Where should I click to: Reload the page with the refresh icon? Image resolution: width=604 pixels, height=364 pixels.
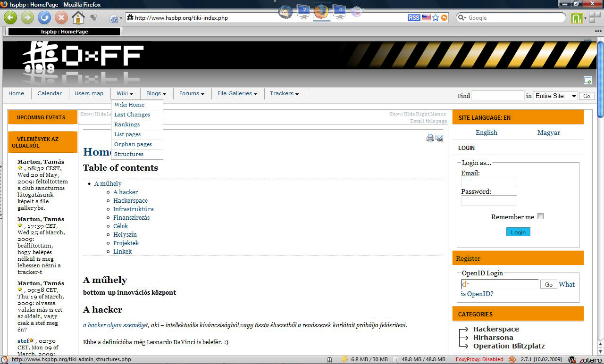[x=44, y=18]
